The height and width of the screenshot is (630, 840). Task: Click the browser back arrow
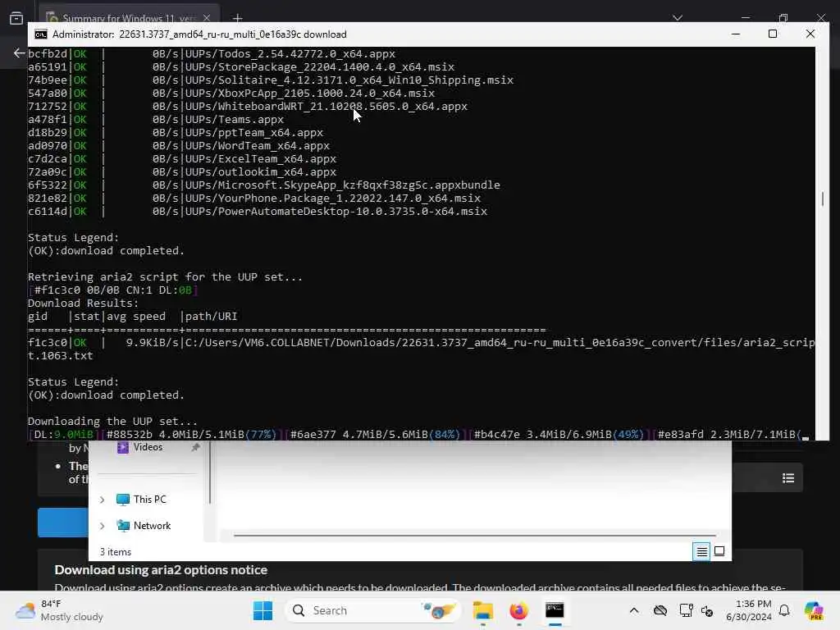point(19,52)
